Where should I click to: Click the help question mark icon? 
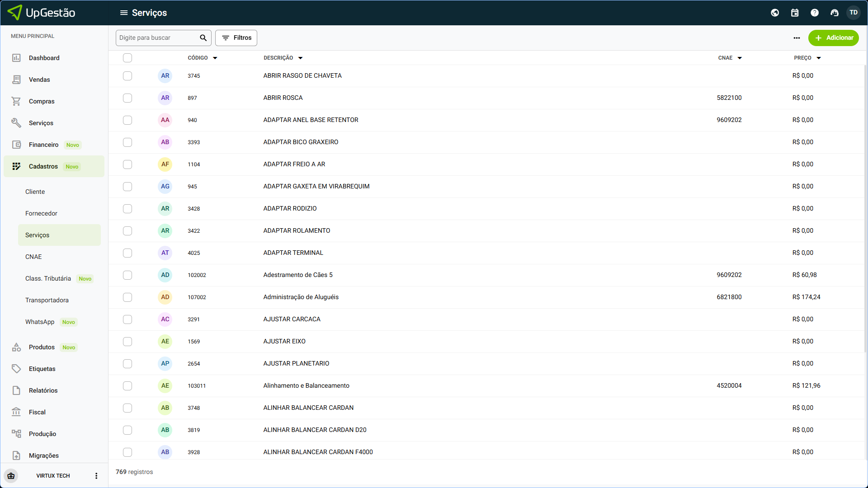(815, 13)
